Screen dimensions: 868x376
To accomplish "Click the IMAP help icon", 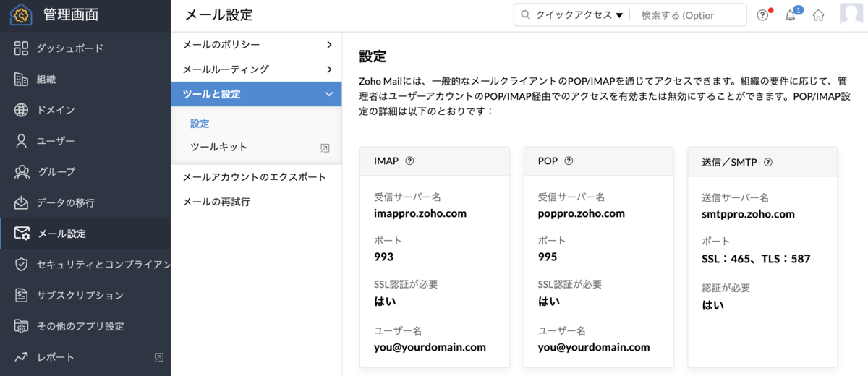I will click(x=410, y=161).
